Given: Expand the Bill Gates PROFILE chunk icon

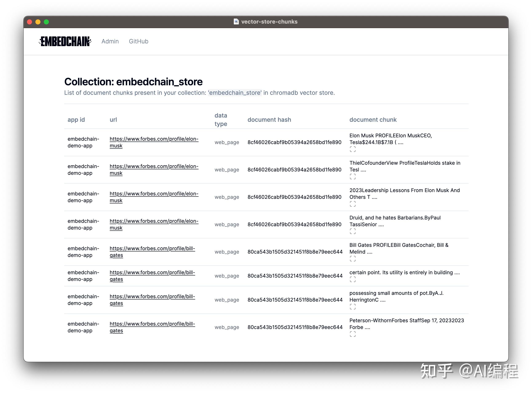Looking at the screenshot, I should pyautogui.click(x=353, y=259).
